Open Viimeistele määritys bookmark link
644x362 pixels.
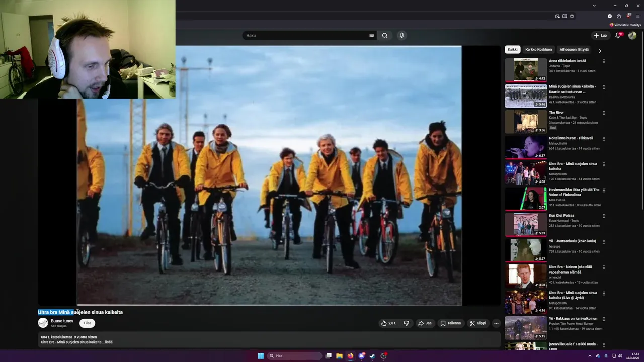click(625, 25)
